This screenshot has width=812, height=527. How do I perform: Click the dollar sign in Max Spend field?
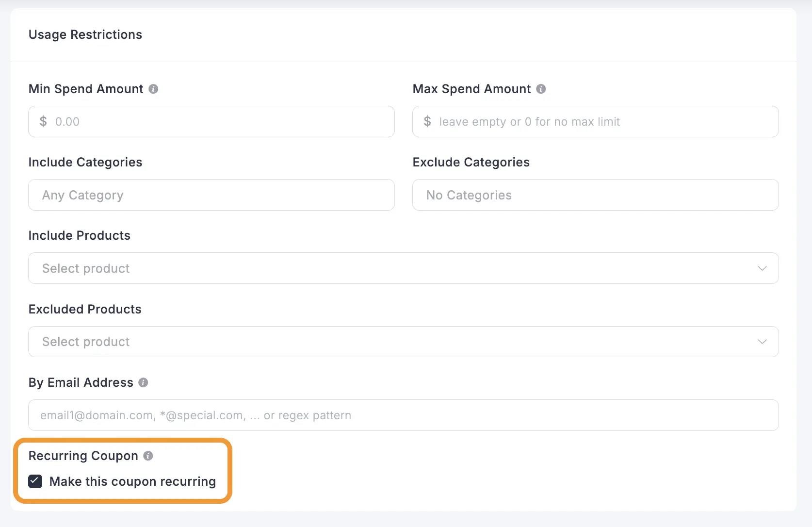click(x=427, y=121)
